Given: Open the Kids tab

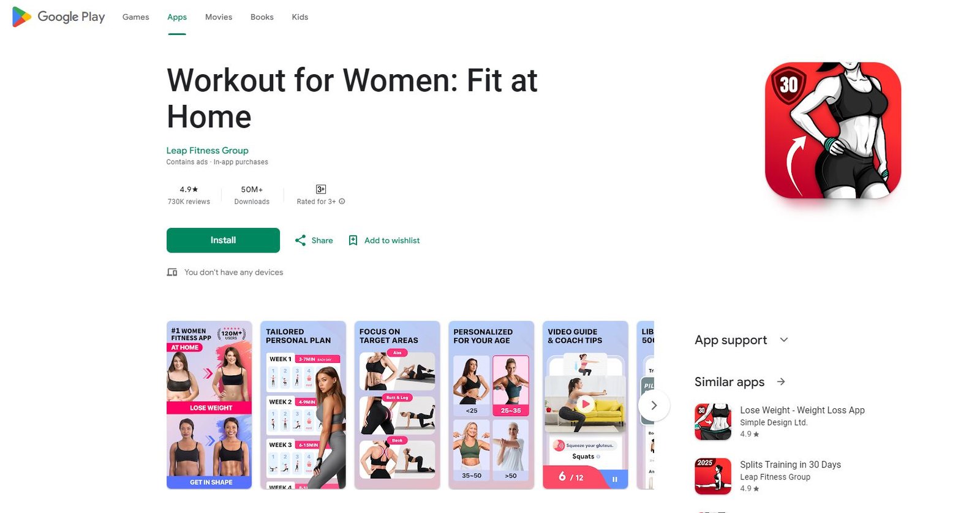Looking at the screenshot, I should click(300, 17).
